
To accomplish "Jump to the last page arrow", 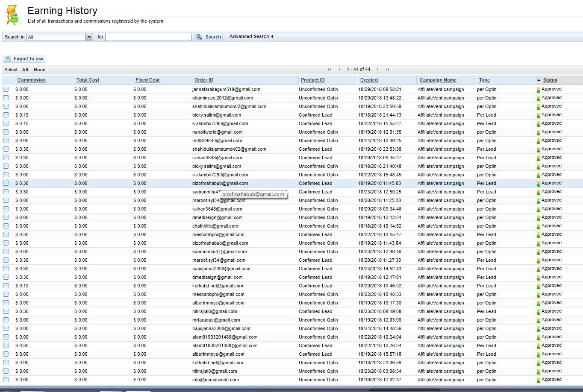I will click(x=387, y=70).
